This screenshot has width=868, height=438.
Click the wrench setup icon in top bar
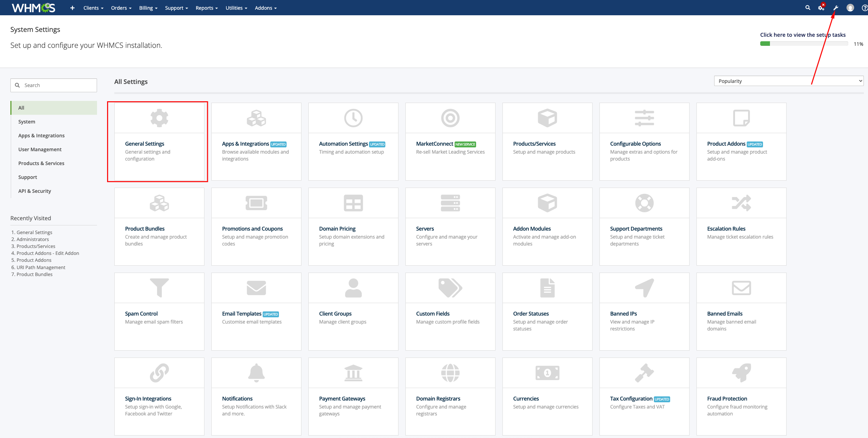(x=836, y=8)
